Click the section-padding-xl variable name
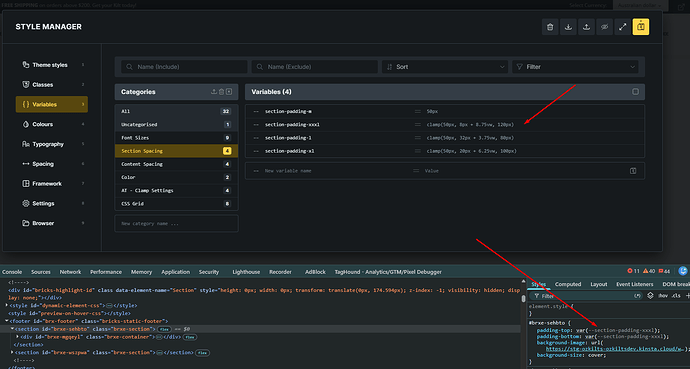690x369 pixels. (290, 151)
